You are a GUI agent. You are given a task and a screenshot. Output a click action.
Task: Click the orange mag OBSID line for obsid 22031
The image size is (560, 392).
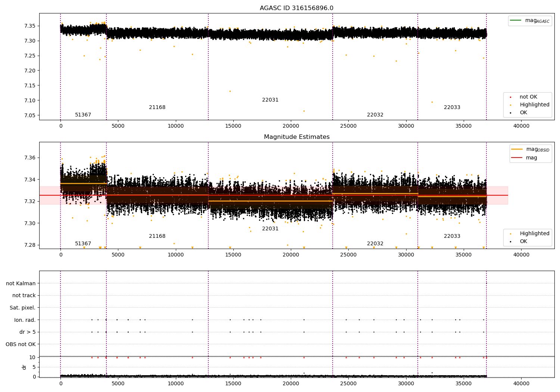pyautogui.click(x=270, y=201)
